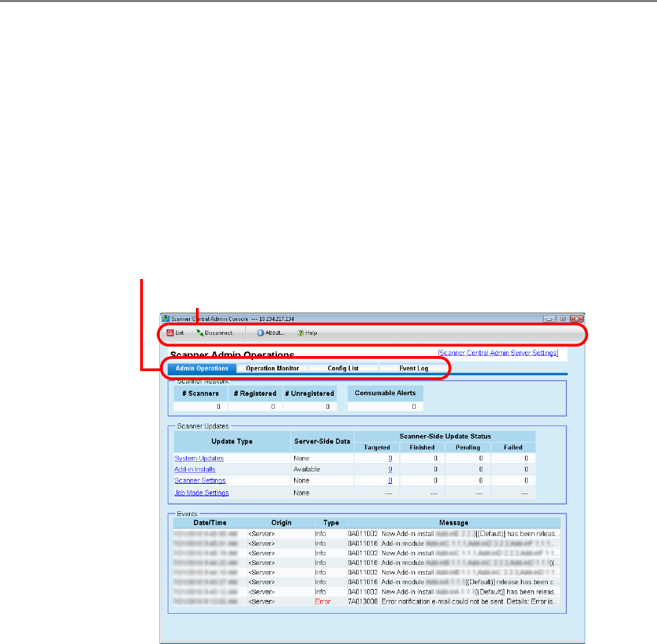Go to the Event Log tab
Screen dimensions: 657x644
click(414, 368)
